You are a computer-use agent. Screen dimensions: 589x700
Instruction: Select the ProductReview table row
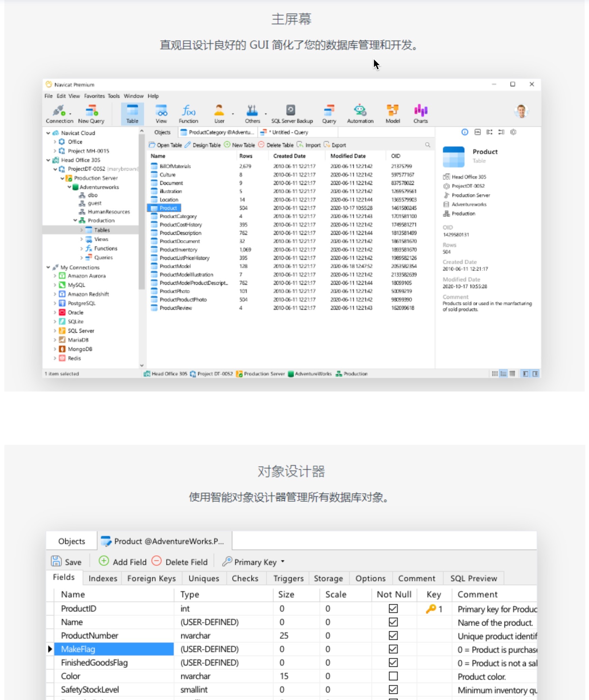pos(290,308)
